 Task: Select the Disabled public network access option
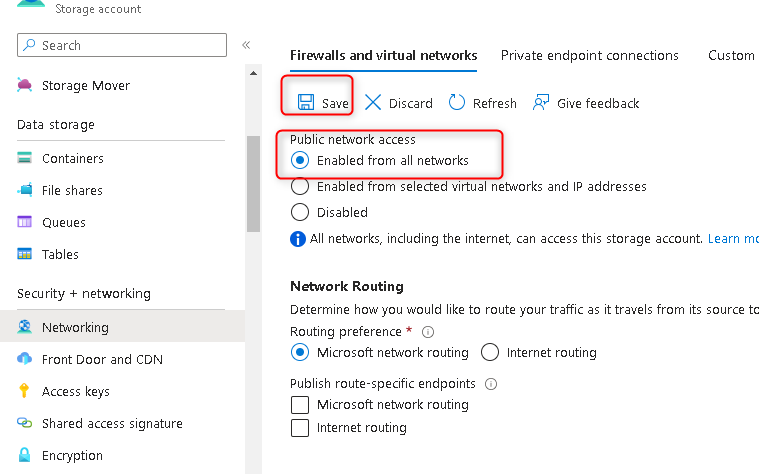click(299, 212)
